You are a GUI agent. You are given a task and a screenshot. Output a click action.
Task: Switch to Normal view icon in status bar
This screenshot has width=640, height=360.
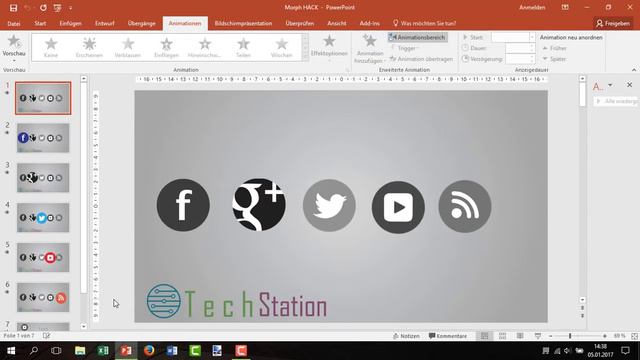[x=484, y=336]
